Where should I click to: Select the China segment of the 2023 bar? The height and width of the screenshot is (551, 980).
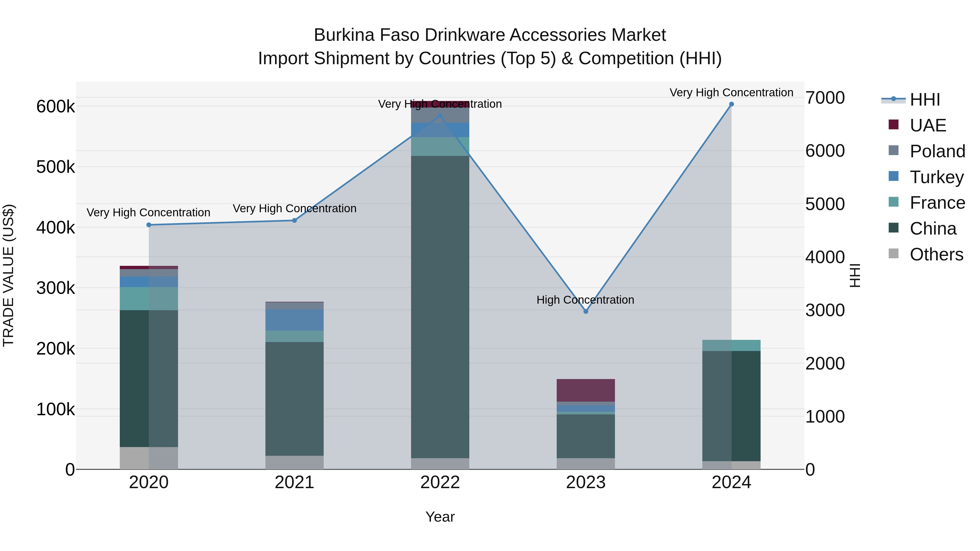pos(586,436)
